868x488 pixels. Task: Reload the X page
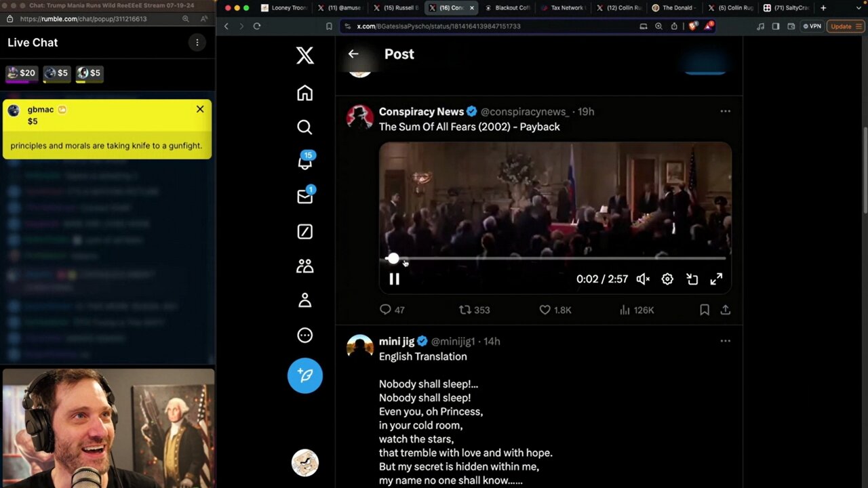click(x=257, y=26)
